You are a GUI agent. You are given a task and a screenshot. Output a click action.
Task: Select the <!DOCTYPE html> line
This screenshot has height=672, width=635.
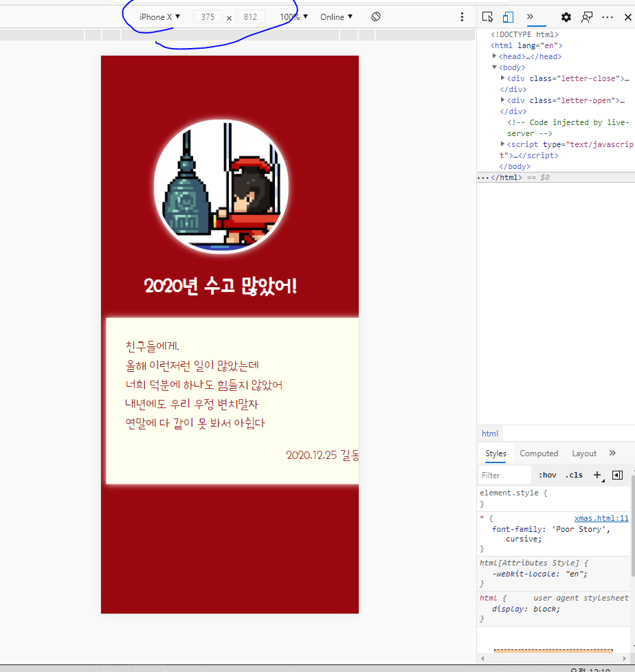[525, 34]
